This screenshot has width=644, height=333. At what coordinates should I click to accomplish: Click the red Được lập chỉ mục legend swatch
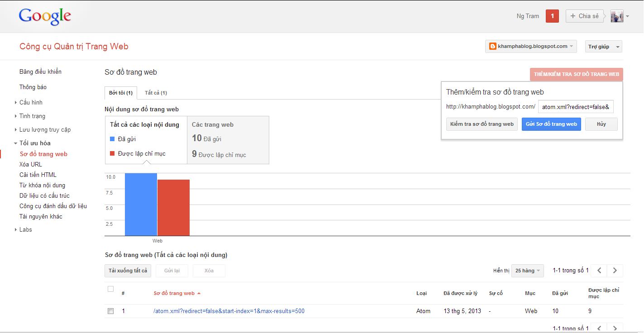click(112, 153)
